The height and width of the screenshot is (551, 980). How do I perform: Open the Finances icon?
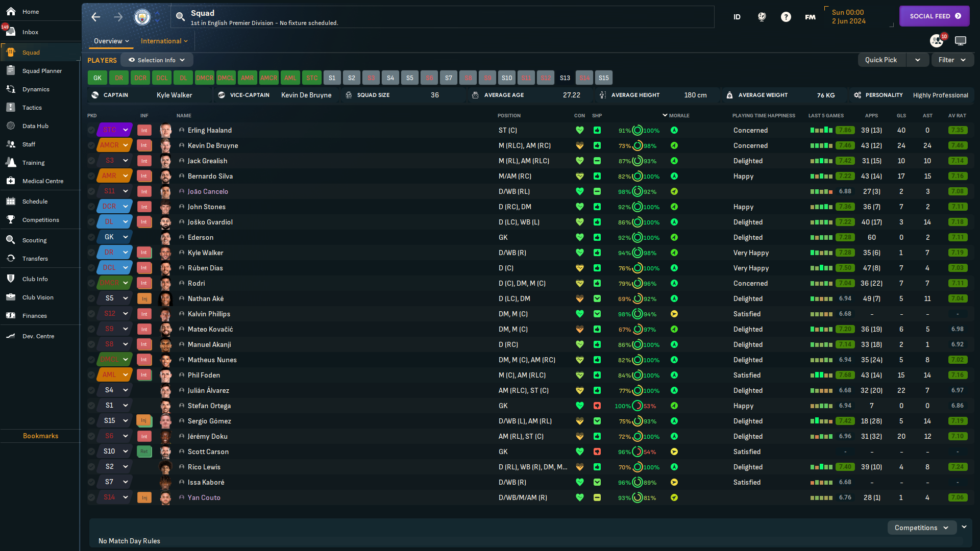(x=11, y=316)
